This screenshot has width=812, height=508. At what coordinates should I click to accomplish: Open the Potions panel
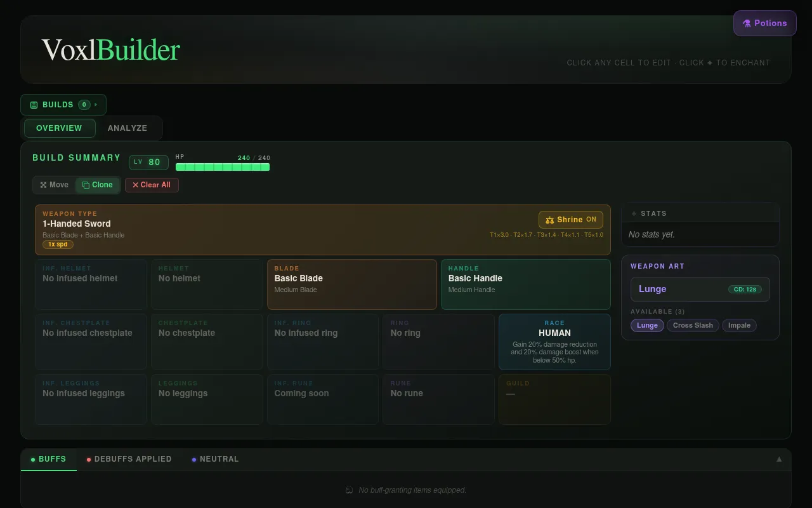764,23
